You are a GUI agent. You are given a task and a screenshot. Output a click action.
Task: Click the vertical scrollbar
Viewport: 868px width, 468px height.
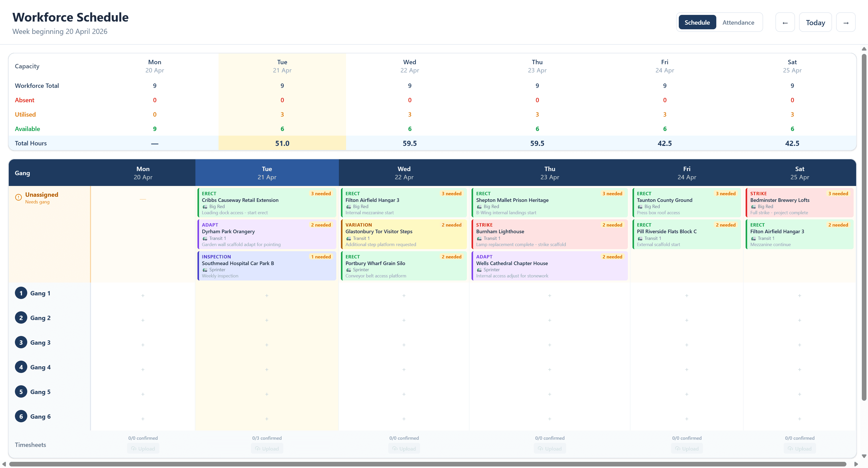pyautogui.click(x=864, y=227)
